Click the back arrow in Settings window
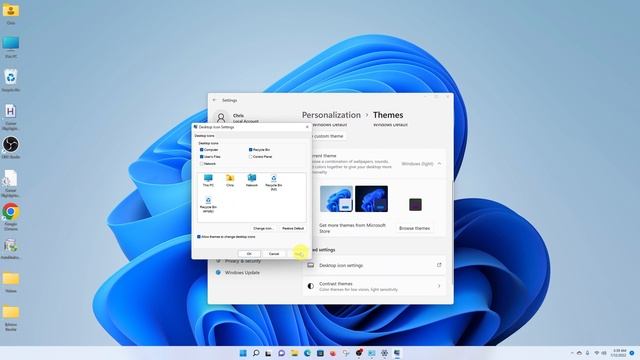 coord(215,100)
